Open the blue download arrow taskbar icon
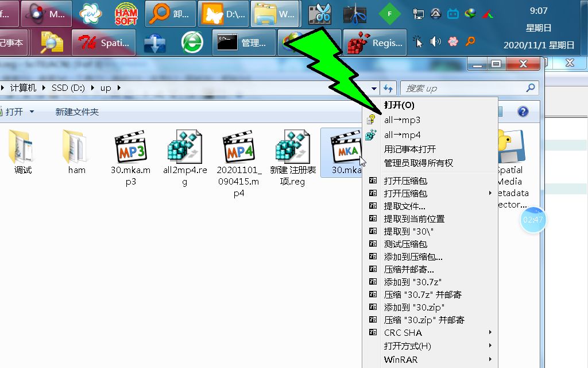The height and width of the screenshot is (368, 588). (155, 41)
